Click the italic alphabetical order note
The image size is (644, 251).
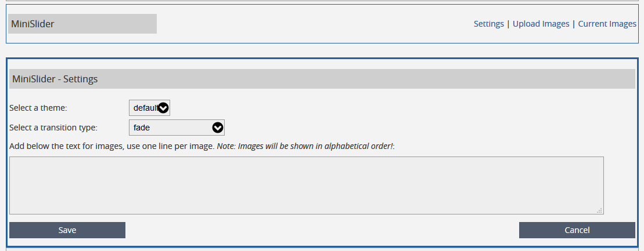click(x=305, y=146)
